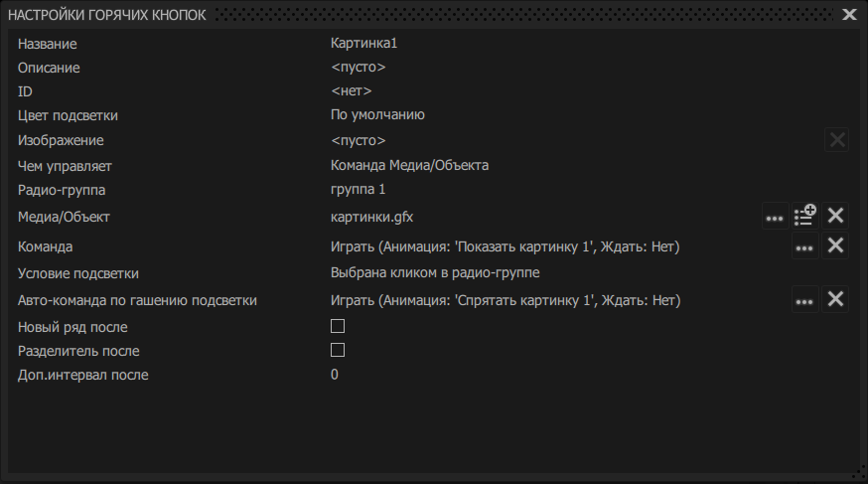Clear the Авто-команда по гашению подсветки value
This screenshot has height=484, width=868.
[x=836, y=299]
